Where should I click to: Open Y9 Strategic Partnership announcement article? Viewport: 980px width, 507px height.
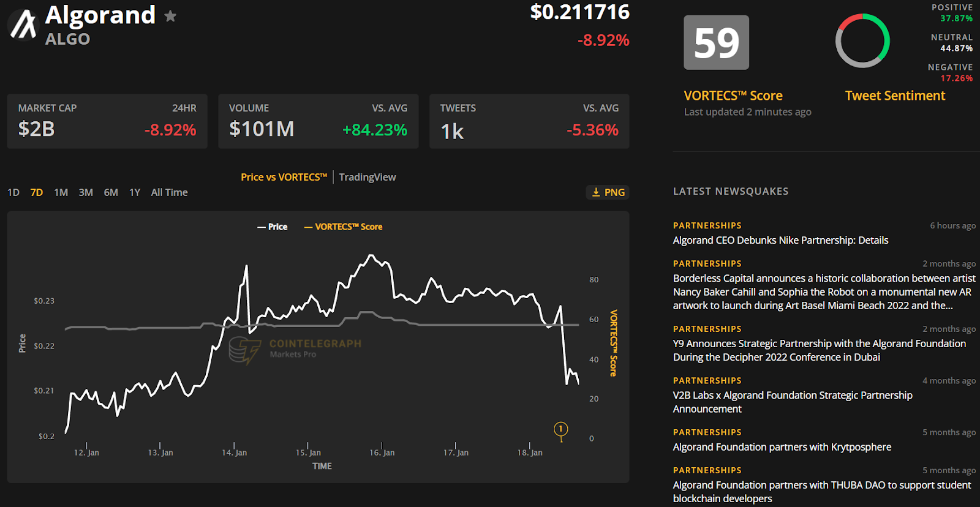[820, 350]
